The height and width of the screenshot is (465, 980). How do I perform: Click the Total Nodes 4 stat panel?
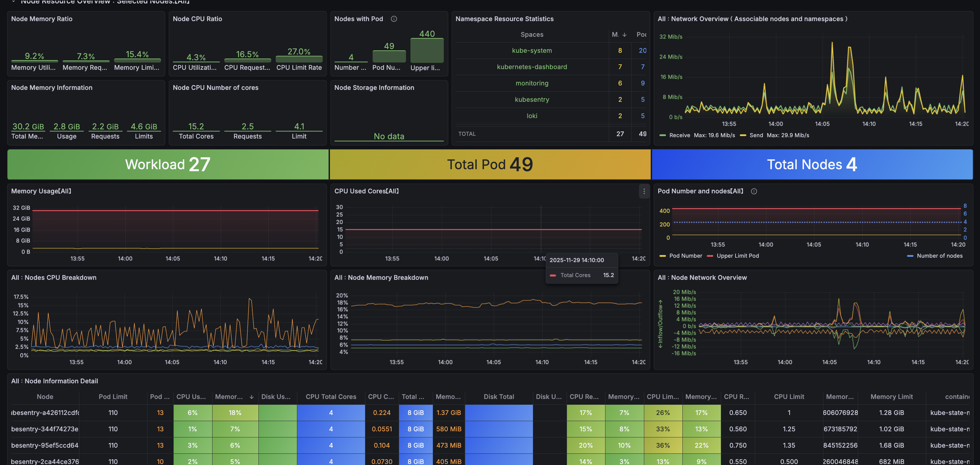point(812,164)
